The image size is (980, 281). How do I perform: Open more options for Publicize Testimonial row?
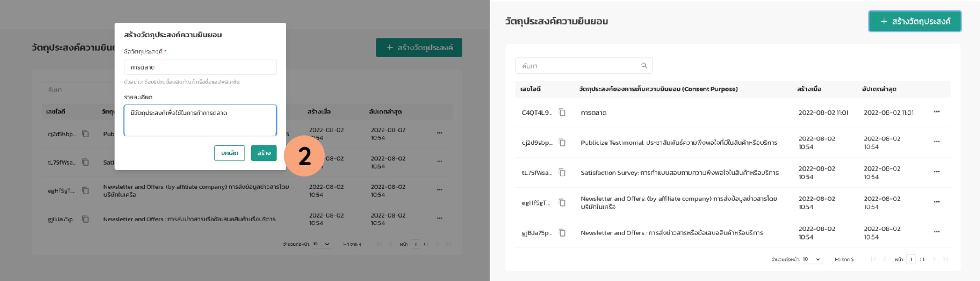pos(936,142)
